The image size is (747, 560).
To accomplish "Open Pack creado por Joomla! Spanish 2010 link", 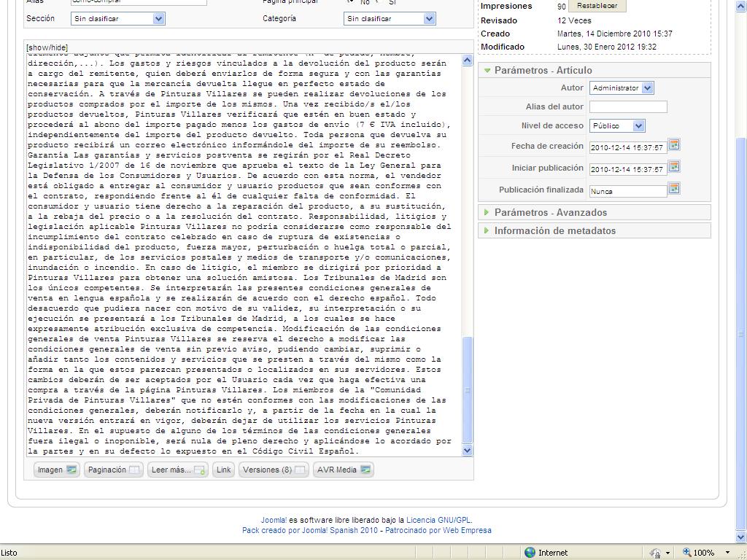I will coord(309,530).
